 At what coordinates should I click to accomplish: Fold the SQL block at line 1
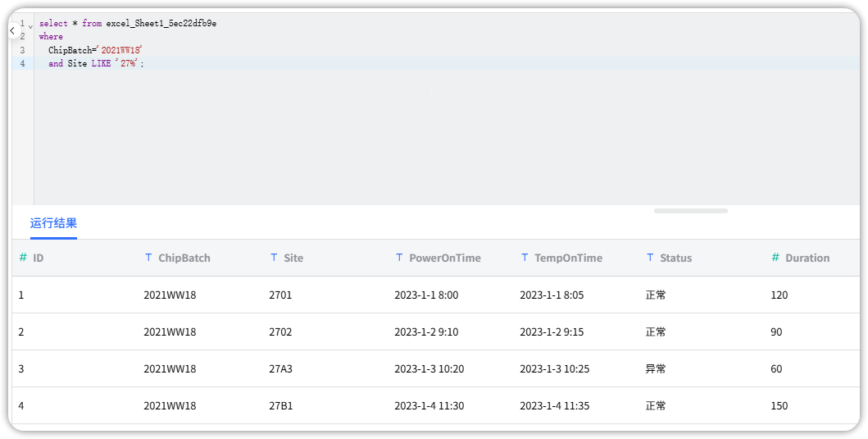pos(30,25)
